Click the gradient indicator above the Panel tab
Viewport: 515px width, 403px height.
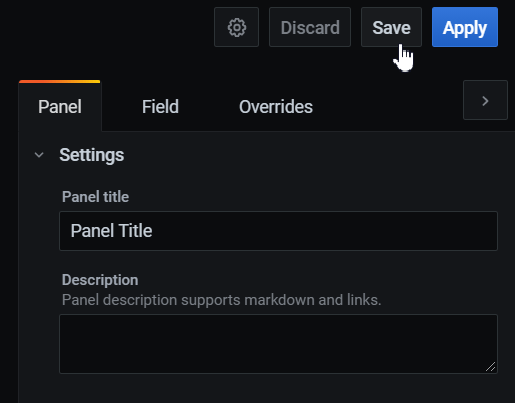pos(60,81)
